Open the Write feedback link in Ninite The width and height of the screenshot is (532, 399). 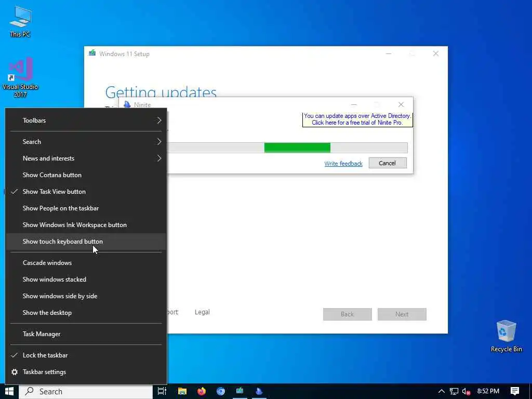343,164
